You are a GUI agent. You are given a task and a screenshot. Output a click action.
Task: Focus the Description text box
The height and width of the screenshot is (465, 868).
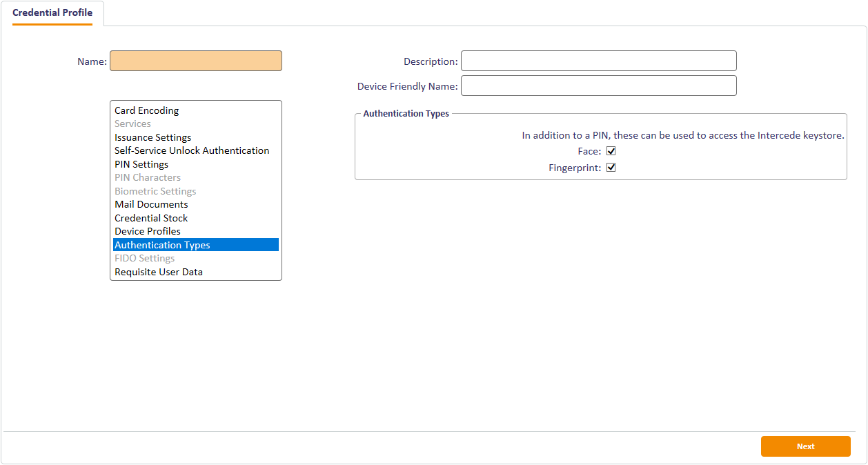[x=598, y=61]
